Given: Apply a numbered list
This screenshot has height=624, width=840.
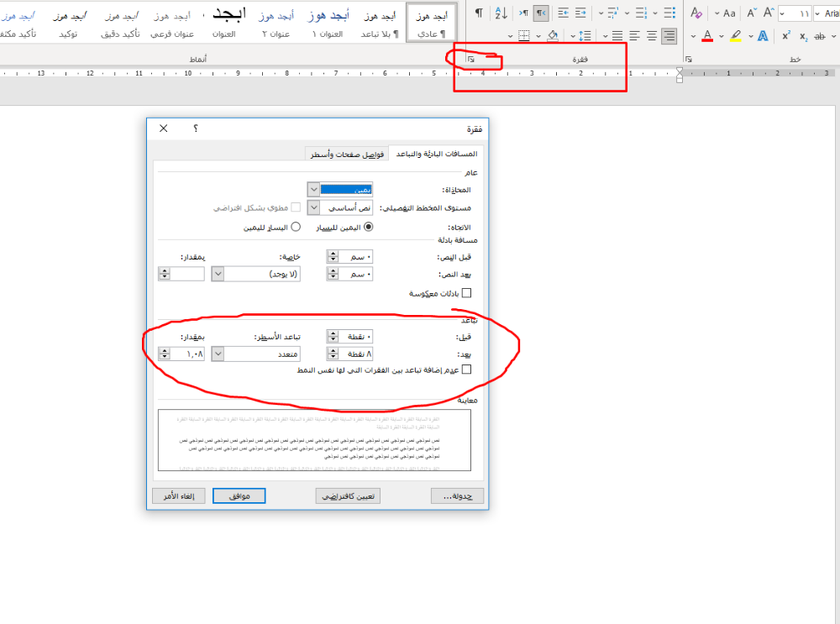Looking at the screenshot, I should (641, 13).
